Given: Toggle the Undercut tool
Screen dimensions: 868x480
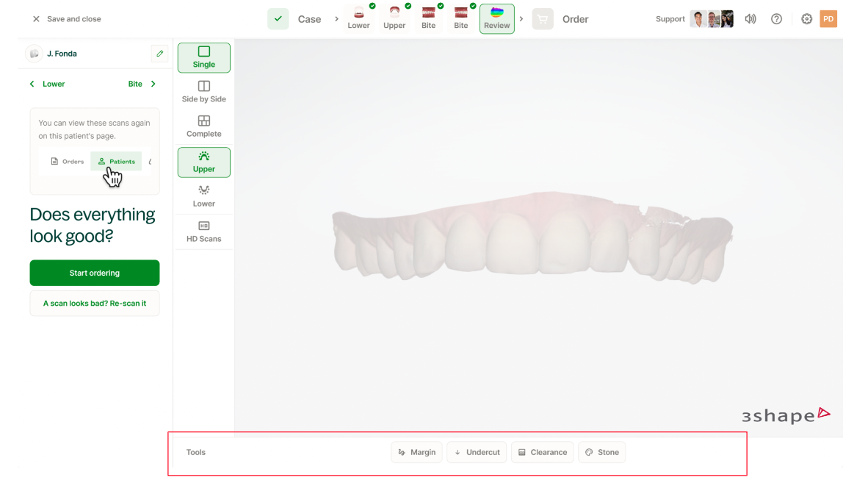Looking at the screenshot, I should click(x=477, y=452).
